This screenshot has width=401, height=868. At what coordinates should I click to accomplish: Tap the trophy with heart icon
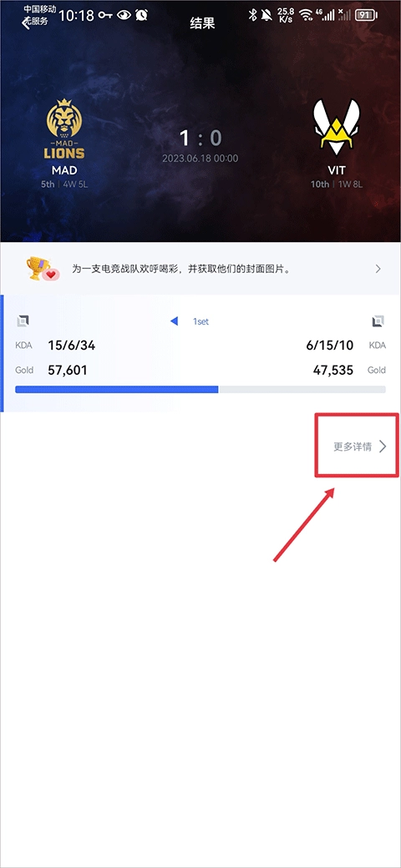pos(42,269)
